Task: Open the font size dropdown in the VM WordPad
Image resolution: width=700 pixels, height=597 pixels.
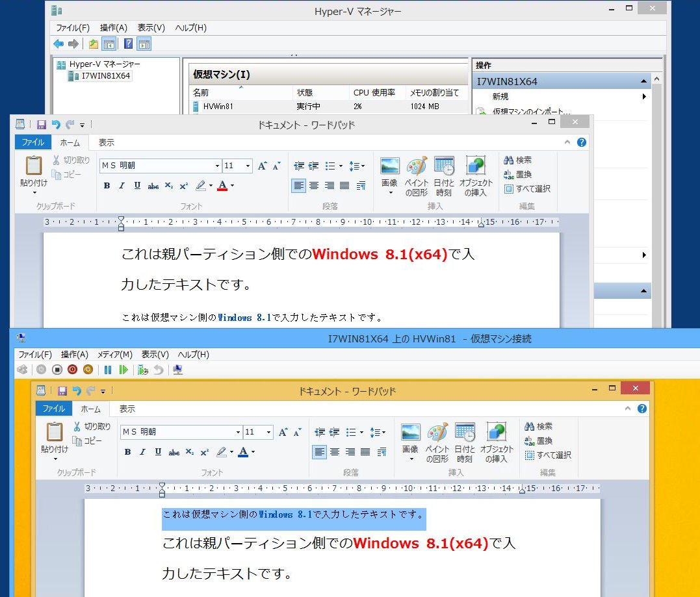Action: click(x=268, y=433)
